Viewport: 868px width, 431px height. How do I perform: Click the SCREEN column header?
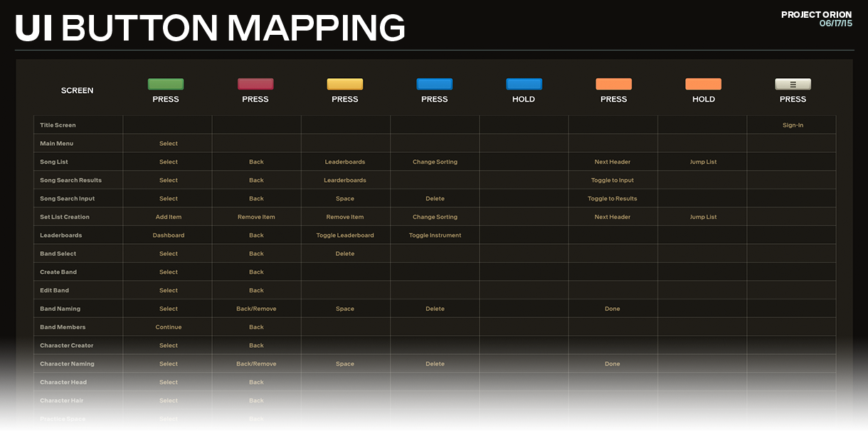(x=77, y=90)
